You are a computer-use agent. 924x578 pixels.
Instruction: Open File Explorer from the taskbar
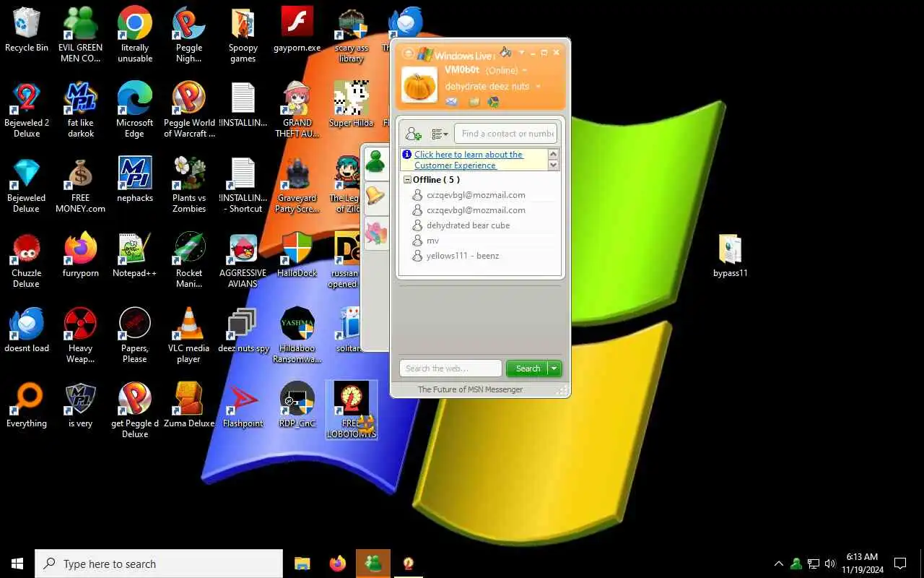pos(302,564)
